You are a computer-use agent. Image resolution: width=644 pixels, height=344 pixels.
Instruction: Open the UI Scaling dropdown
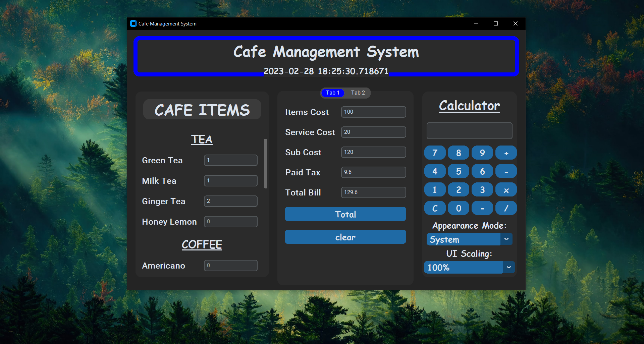click(x=469, y=267)
